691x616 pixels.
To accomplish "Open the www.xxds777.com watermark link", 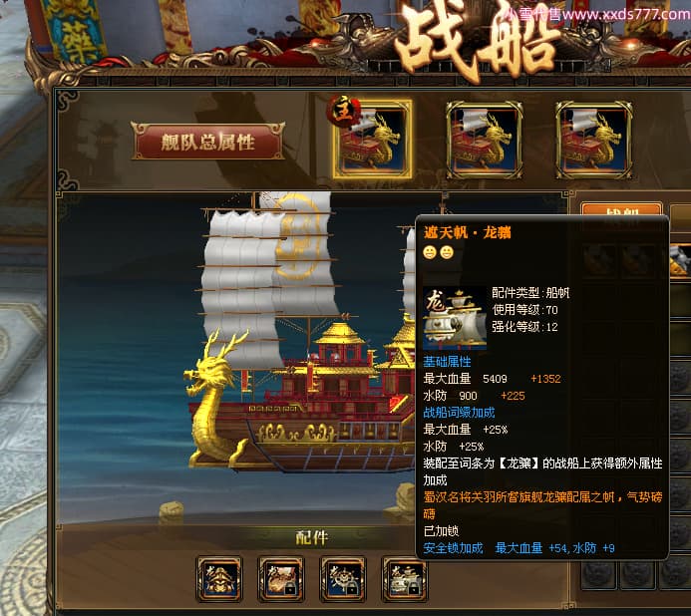I will [626, 14].
